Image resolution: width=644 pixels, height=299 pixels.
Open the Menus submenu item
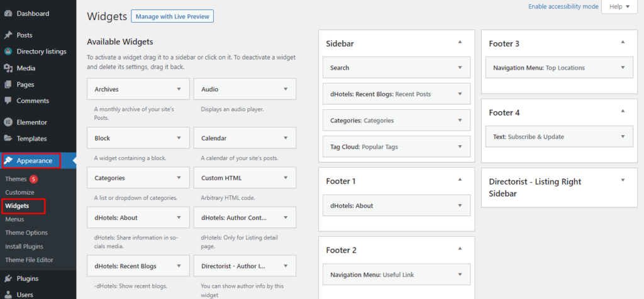pyautogui.click(x=14, y=219)
